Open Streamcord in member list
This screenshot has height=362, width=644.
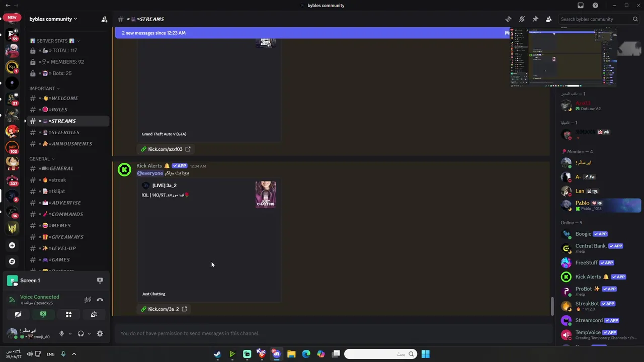[601, 320]
